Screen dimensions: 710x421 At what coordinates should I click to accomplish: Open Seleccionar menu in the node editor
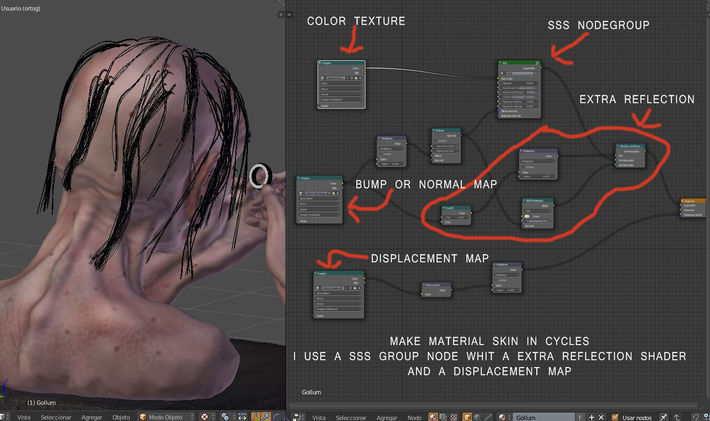350,417
